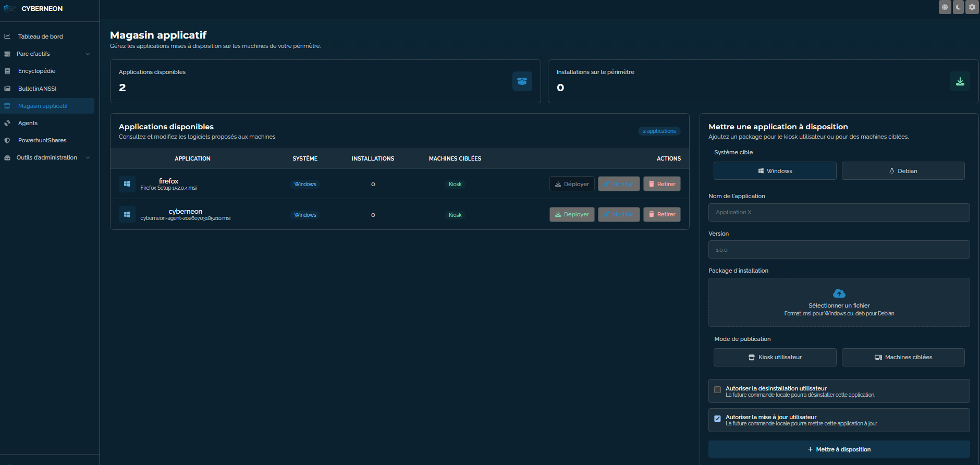Remove the firefox application
The height and width of the screenshot is (465, 980).
pos(662,184)
